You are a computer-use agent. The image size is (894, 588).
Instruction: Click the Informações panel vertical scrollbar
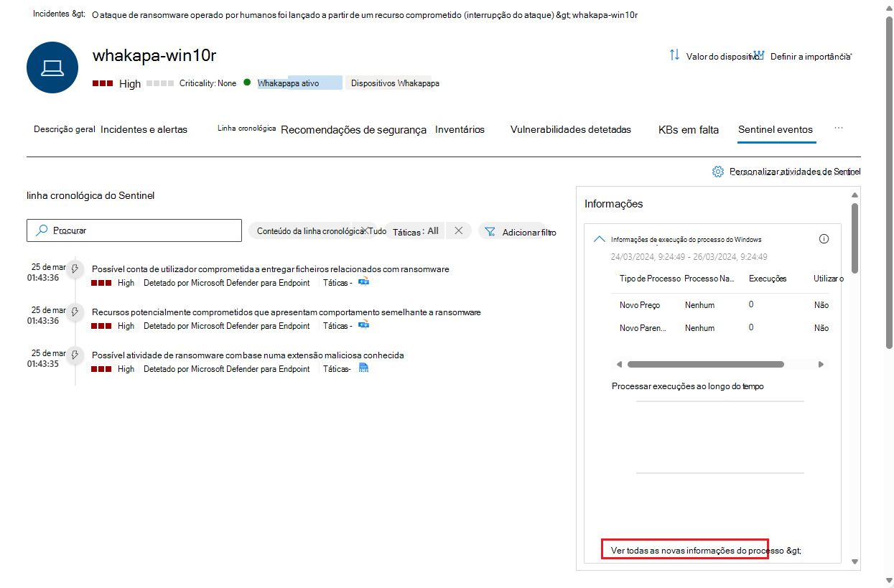point(855,238)
